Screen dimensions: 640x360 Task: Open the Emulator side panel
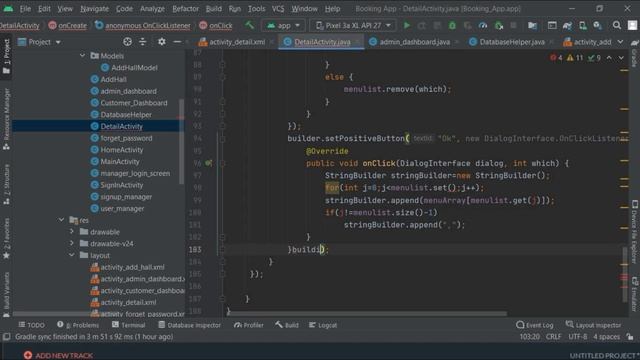[x=634, y=294]
